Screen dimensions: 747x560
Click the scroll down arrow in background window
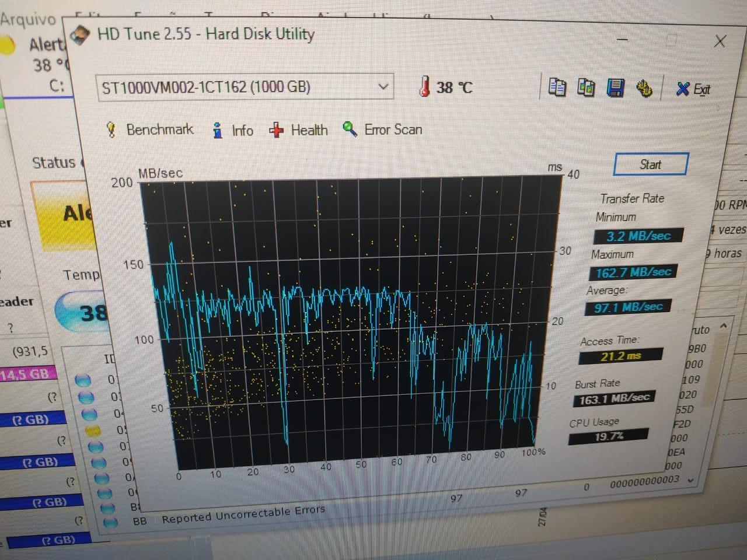point(692,480)
